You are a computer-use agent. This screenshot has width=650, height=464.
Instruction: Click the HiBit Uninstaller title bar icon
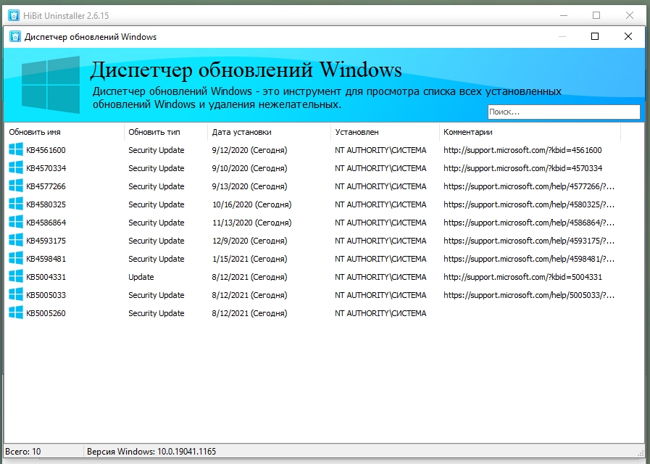coord(14,15)
